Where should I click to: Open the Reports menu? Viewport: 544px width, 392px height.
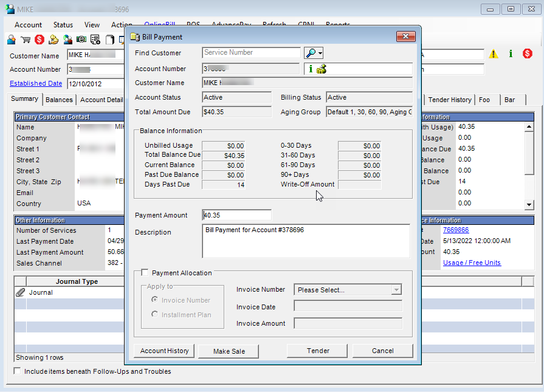click(338, 25)
